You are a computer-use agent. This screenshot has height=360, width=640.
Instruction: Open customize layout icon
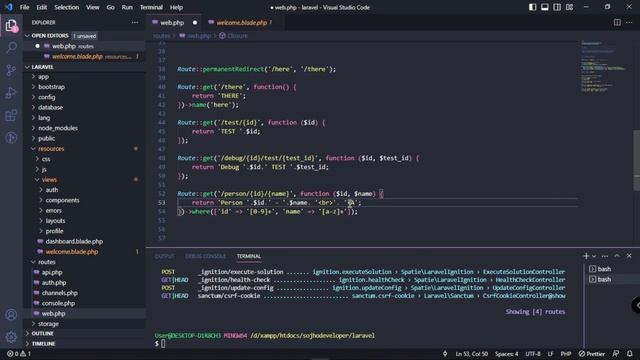coord(569,7)
